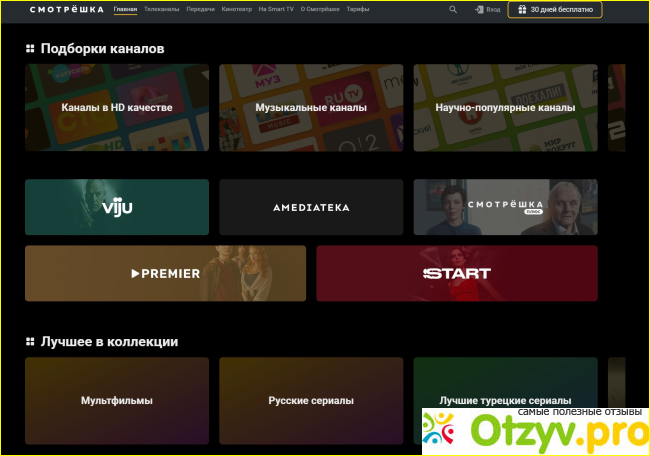Viewport: 650px width, 456px height.
Task: Open Лучшее в коллекции section heading
Action: (109, 341)
